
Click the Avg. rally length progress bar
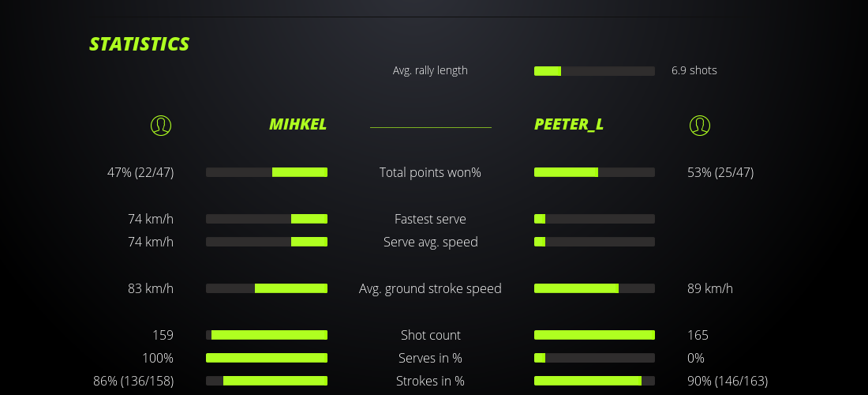pos(594,71)
